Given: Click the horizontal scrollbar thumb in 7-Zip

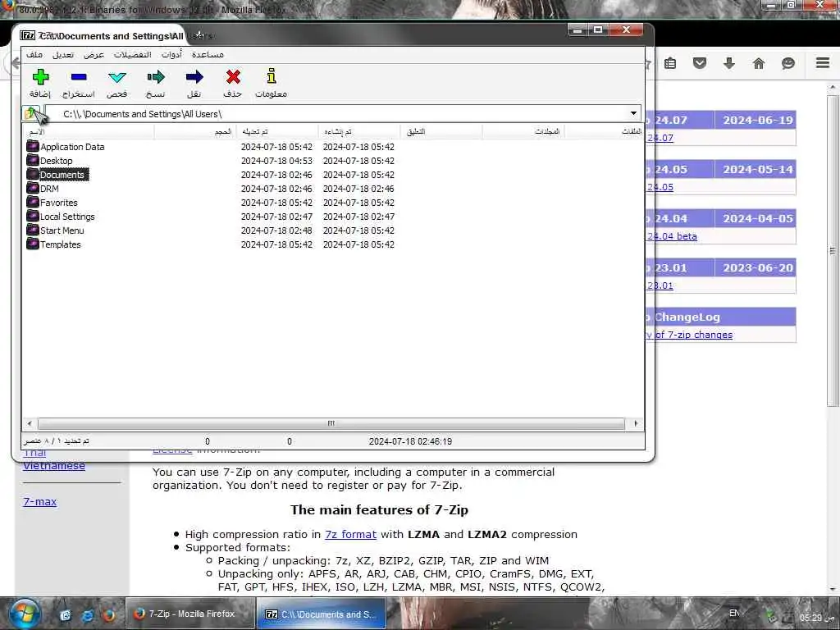Looking at the screenshot, I should (x=331, y=423).
